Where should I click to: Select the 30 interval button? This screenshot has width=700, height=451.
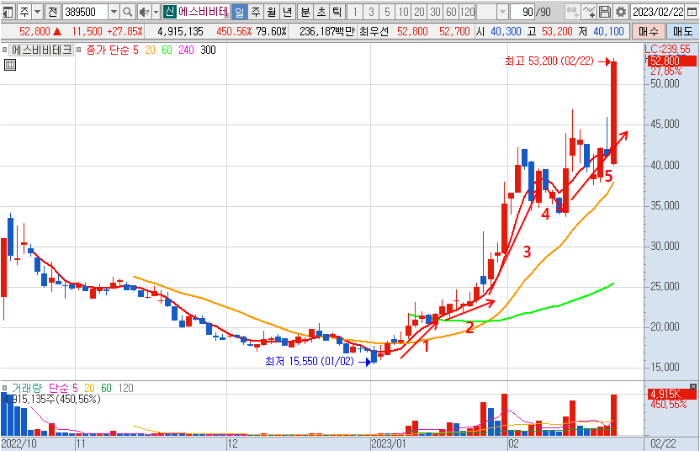[435, 12]
